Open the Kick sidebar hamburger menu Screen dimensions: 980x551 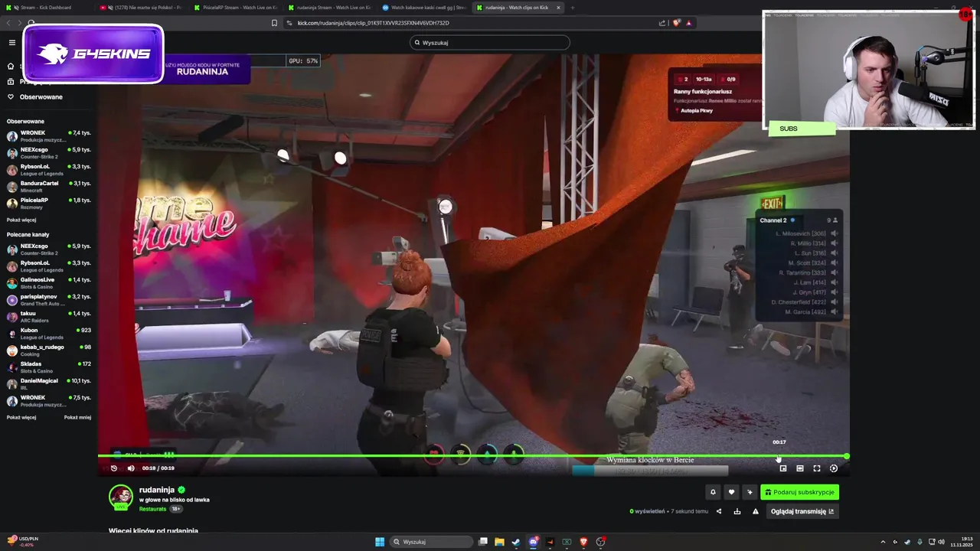coord(11,43)
